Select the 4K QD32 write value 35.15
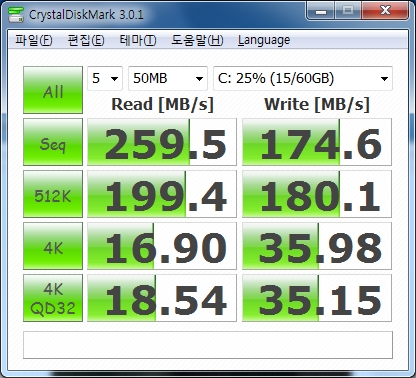 tap(317, 298)
